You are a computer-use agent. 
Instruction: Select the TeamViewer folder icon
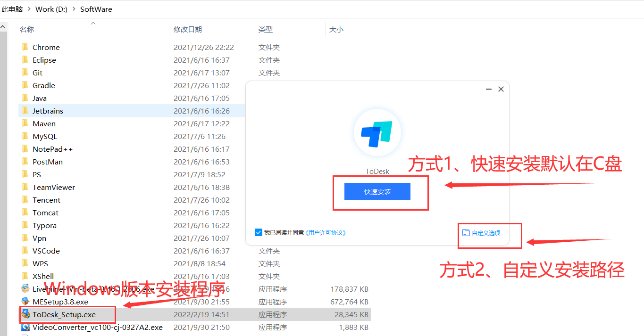25,187
